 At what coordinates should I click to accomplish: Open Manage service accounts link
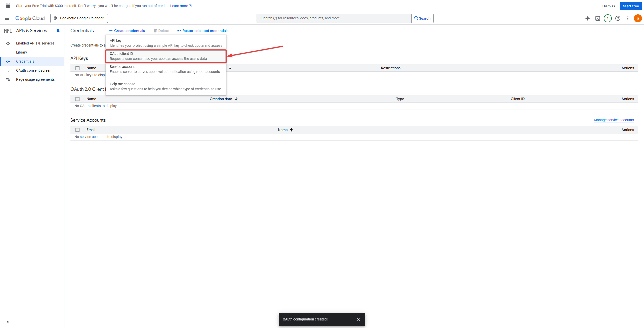click(614, 120)
